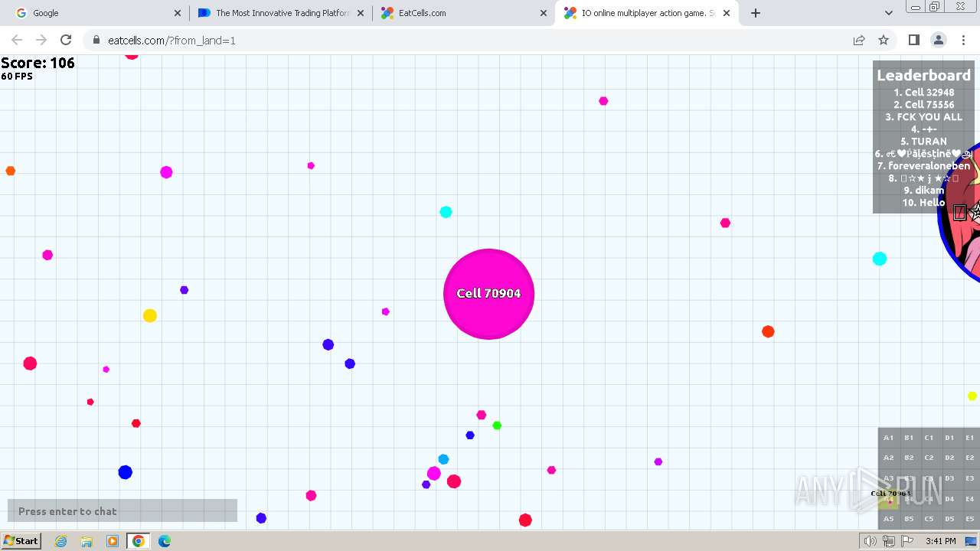Click the green food pellet
This screenshot has width=980, height=551.
pyautogui.click(x=497, y=425)
